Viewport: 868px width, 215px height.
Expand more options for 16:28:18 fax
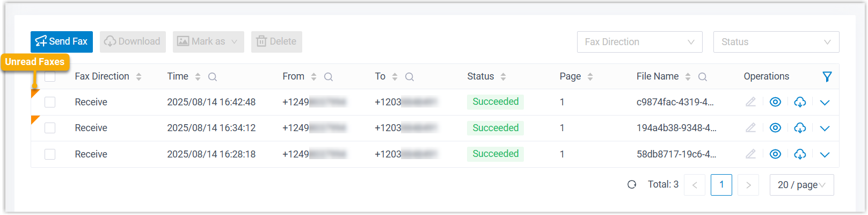pyautogui.click(x=825, y=155)
